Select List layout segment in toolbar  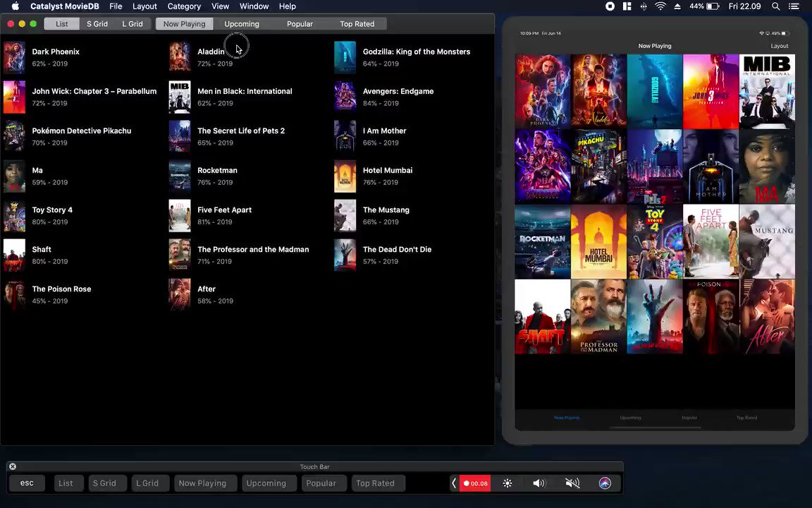(x=61, y=24)
